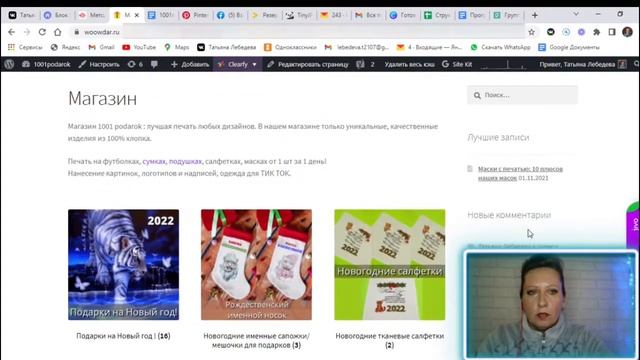Follow the сумках link
Image resolution: width=640 pixels, height=360 pixels.
(x=154, y=161)
